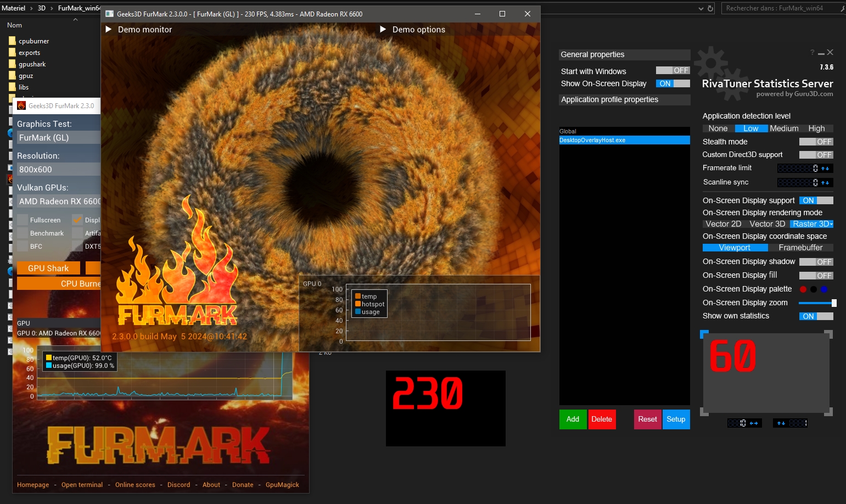846x504 pixels.
Task: Click the top-right OSD corner marker
Action: 829,334
